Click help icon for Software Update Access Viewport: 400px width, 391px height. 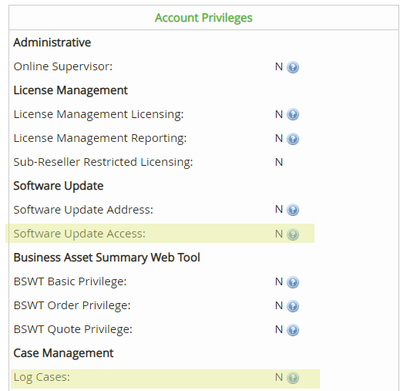[x=293, y=234]
